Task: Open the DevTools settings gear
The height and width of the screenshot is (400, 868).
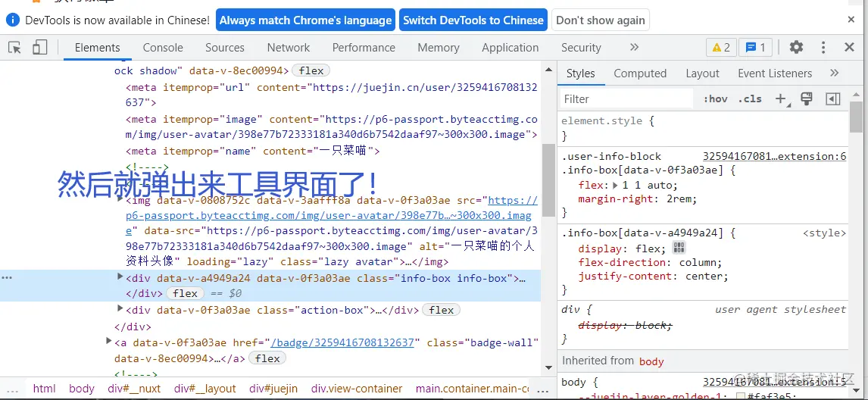Action: coord(796,48)
